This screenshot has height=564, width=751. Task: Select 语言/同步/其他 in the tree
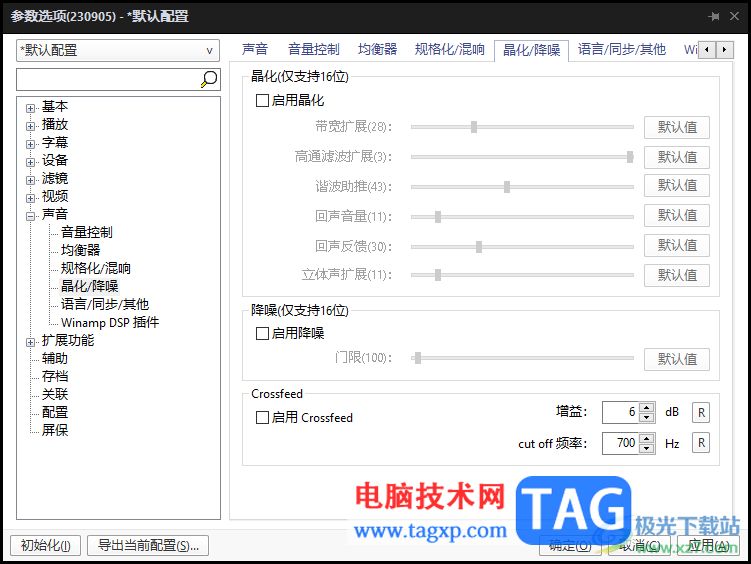pos(105,304)
